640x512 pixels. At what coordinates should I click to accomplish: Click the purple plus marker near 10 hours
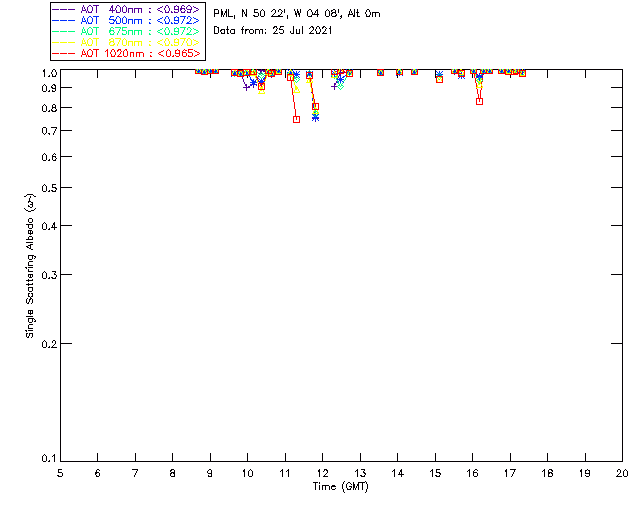point(246,87)
